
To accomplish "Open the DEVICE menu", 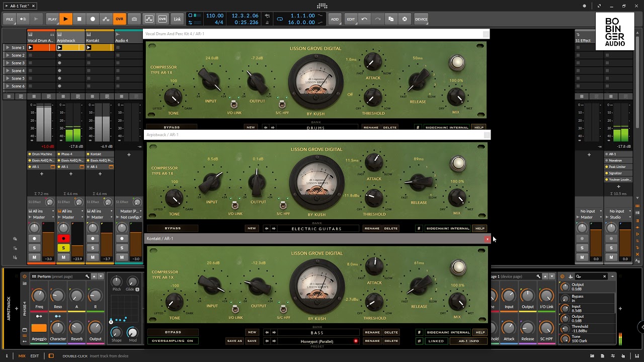I will (421, 19).
